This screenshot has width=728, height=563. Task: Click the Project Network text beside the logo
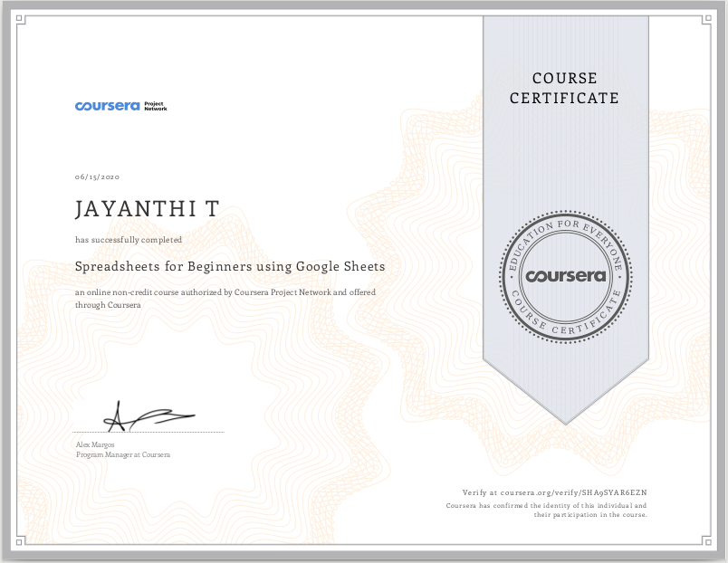[156, 107]
